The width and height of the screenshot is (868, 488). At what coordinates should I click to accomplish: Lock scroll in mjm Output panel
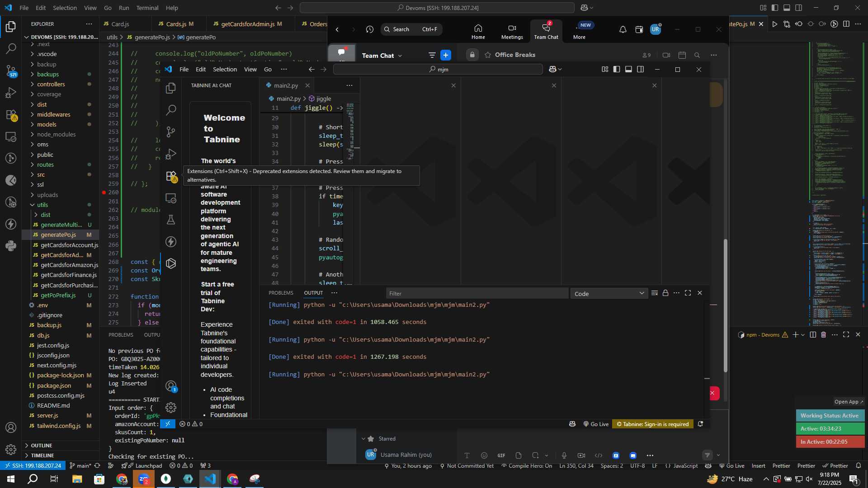click(x=665, y=293)
